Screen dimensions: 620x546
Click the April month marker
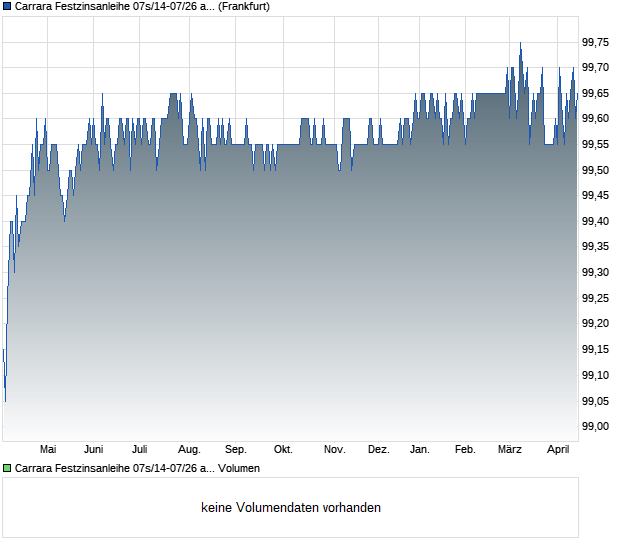point(557,450)
